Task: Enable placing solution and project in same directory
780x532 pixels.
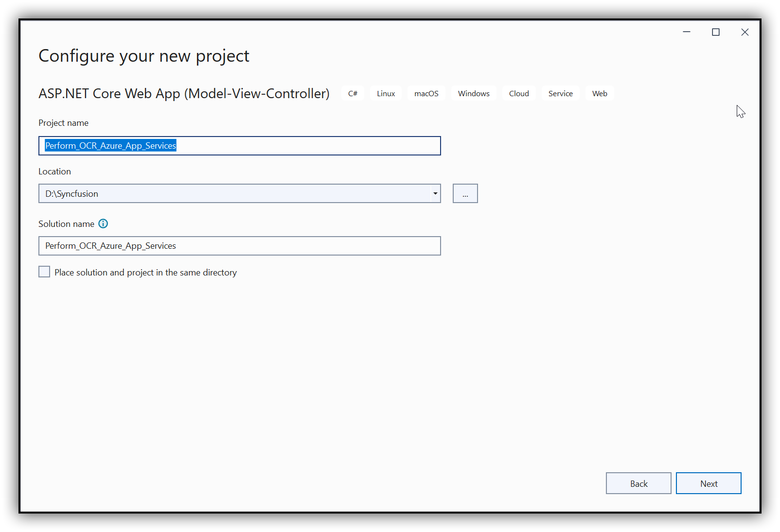Action: (x=44, y=272)
